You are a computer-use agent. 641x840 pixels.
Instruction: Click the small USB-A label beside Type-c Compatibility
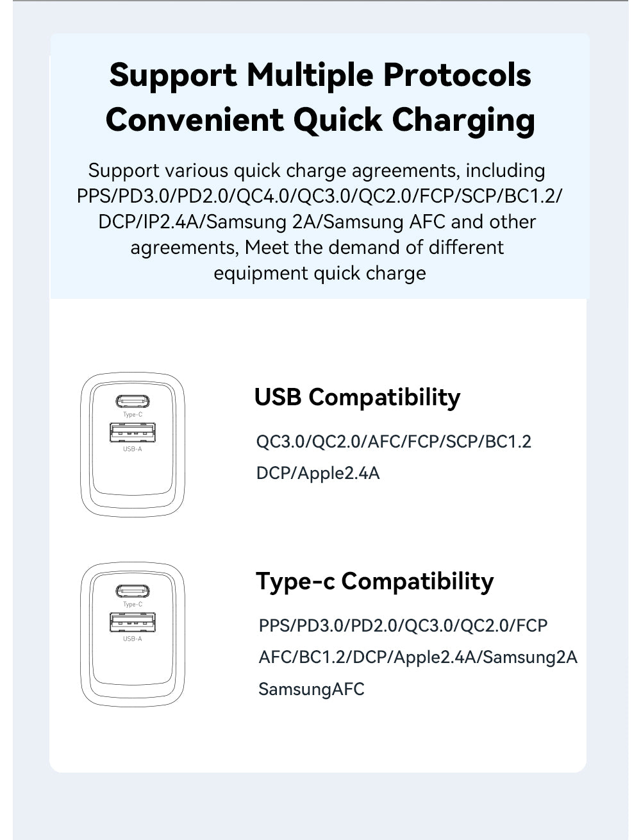coord(132,639)
